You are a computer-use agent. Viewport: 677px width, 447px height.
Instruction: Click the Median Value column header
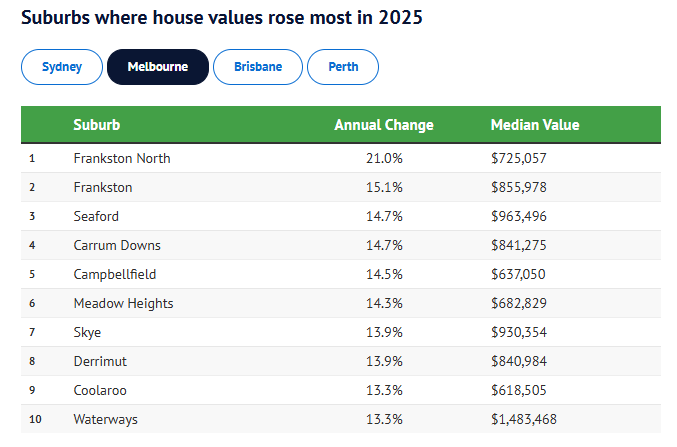click(534, 125)
